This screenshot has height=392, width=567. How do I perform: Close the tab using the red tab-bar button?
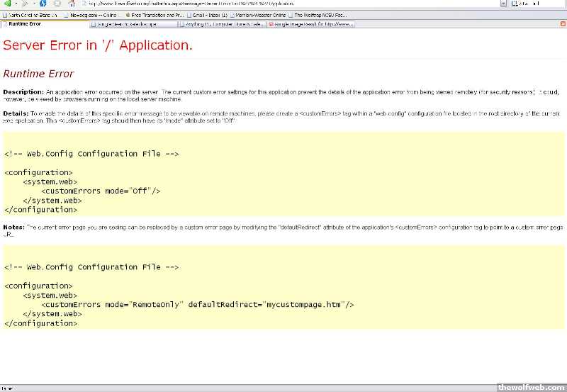pyautogui.click(x=562, y=24)
